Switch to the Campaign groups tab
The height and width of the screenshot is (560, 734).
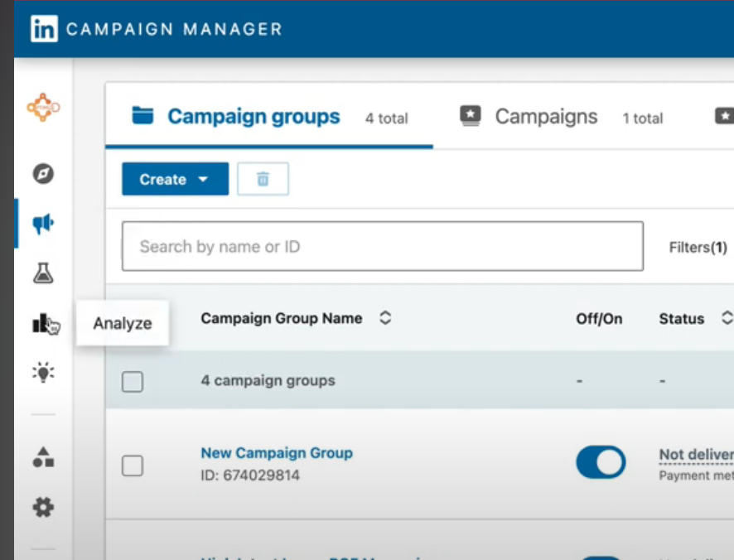click(x=269, y=116)
